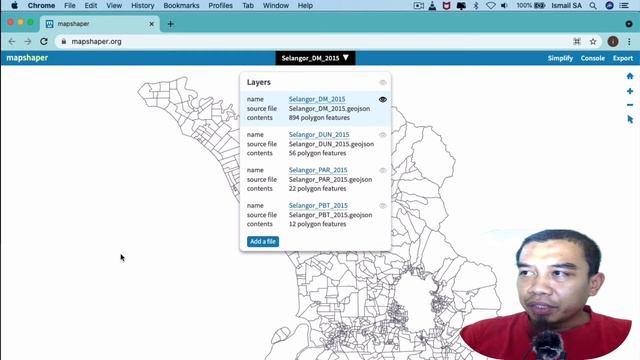Open the Apple menu
This screenshot has width=640, height=360.
click(14, 6)
